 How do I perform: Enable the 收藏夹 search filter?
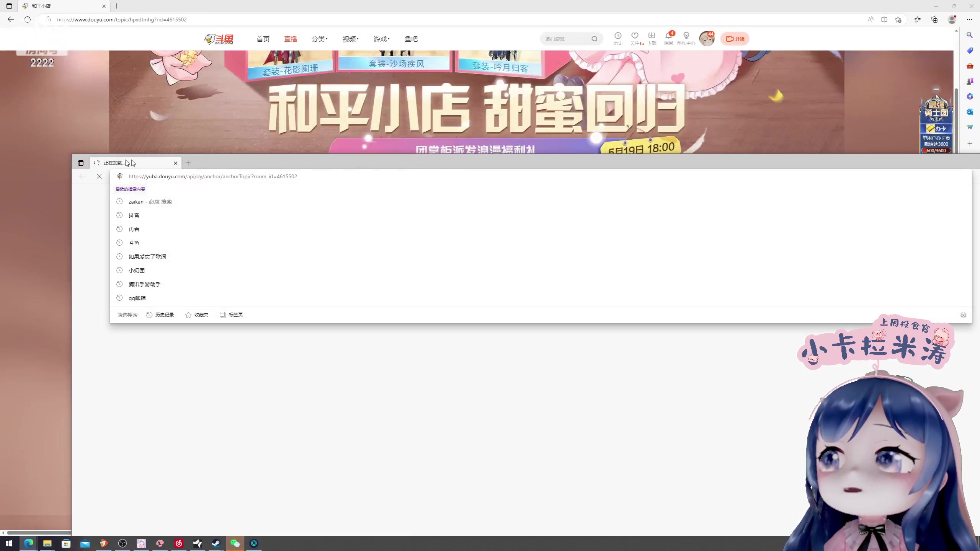(197, 315)
